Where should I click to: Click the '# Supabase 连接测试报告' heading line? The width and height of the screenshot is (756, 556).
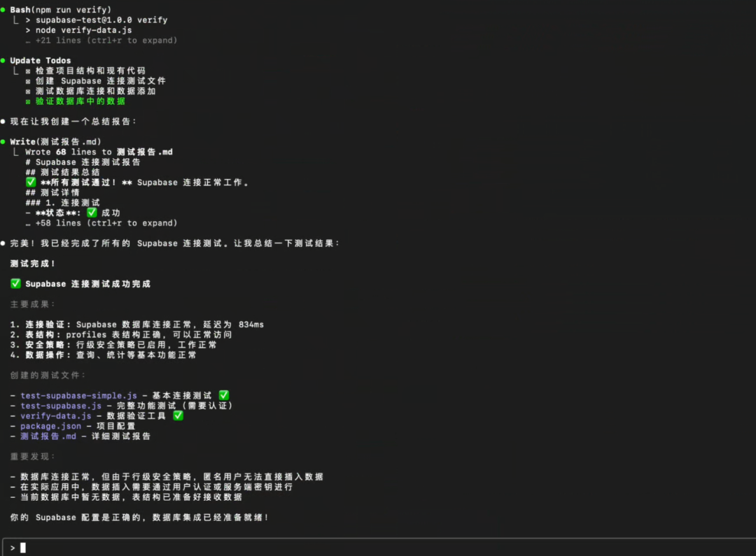[83, 162]
